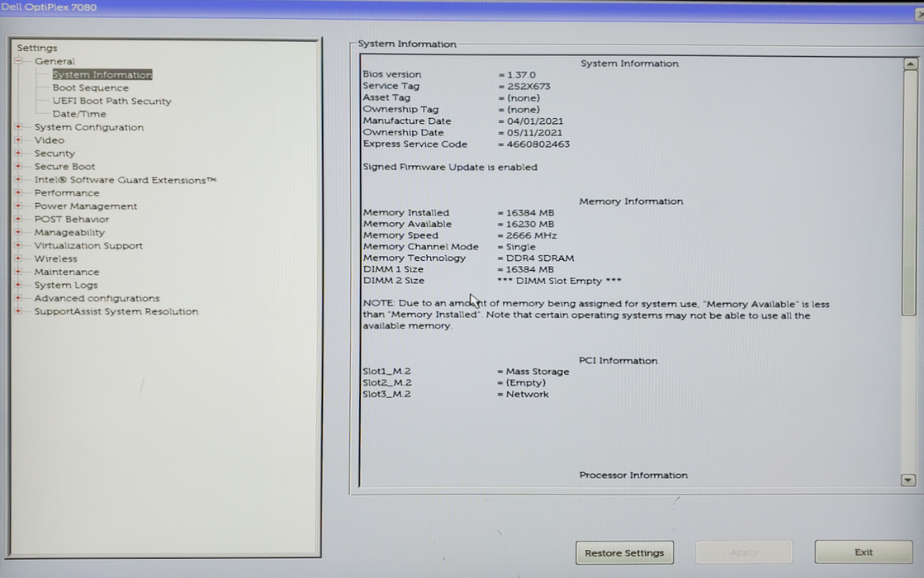The width and height of the screenshot is (924, 578).
Task: Select SupportAssist System Resolution label
Action: tap(116, 311)
